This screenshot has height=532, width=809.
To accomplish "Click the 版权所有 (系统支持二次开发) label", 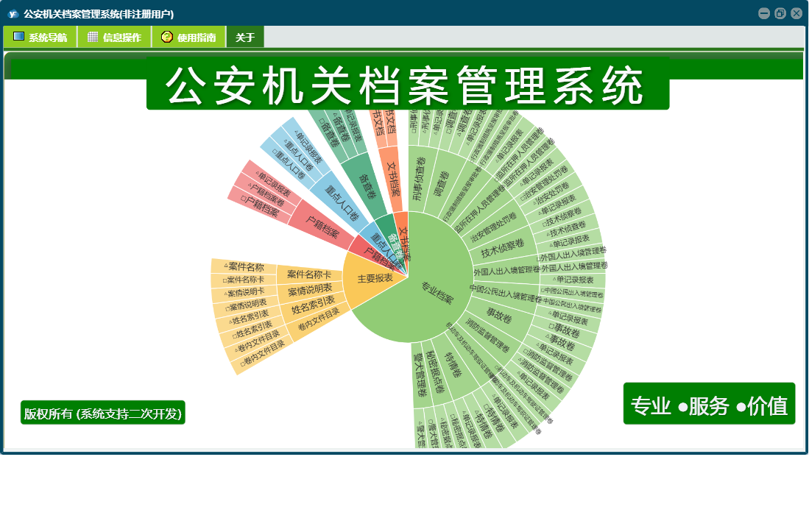I will click(x=102, y=413).
